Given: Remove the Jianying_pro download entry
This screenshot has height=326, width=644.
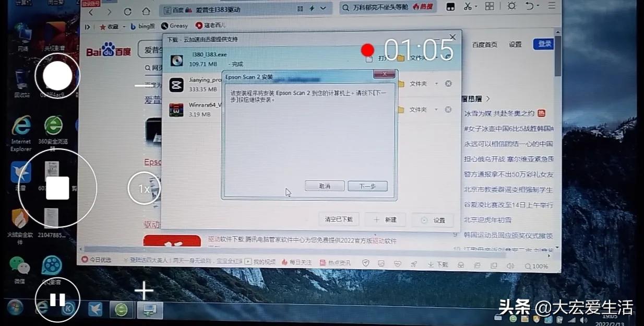Looking at the screenshot, I should [x=448, y=84].
